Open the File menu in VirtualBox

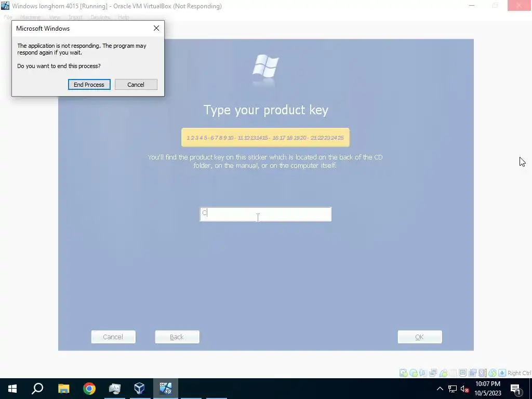[x=8, y=17]
